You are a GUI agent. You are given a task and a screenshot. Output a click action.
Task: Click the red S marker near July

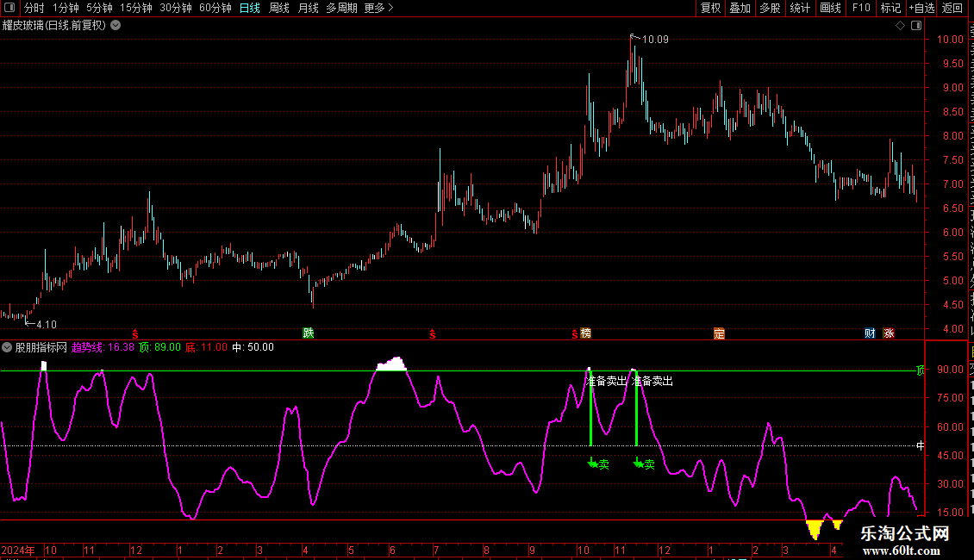[x=433, y=334]
